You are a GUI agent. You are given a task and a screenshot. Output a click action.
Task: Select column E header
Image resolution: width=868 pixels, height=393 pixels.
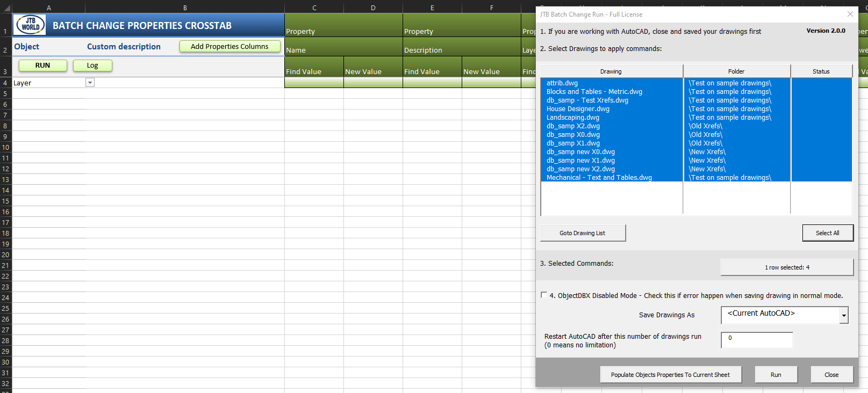pos(432,8)
